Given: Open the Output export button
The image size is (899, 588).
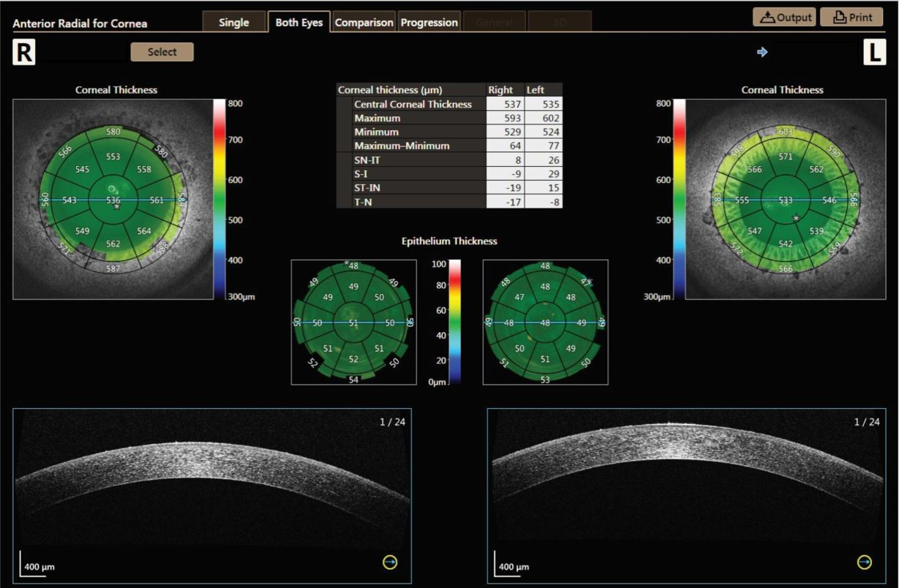Looking at the screenshot, I should tap(784, 17).
